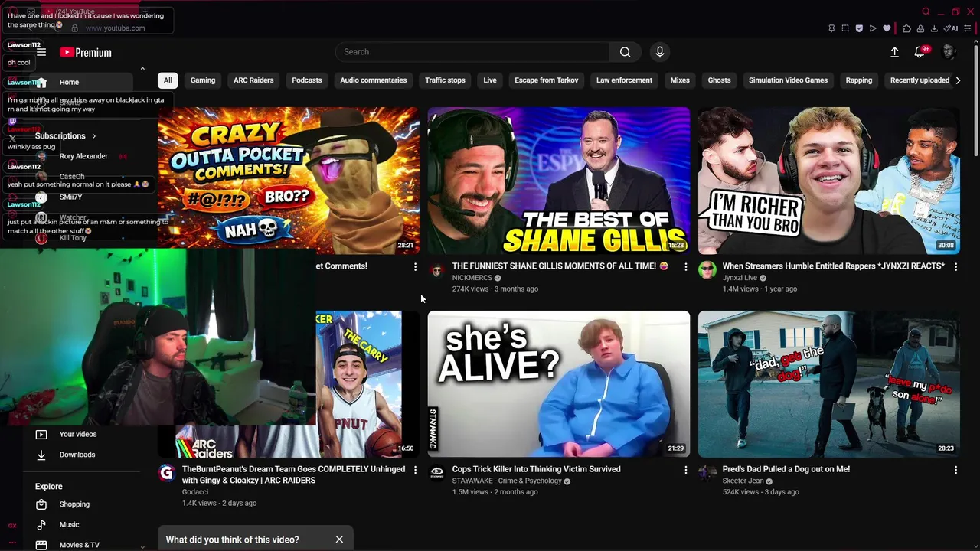This screenshot has width=980, height=551.
Task: Play the Shane Gillis thumbnail video
Action: click(x=559, y=181)
